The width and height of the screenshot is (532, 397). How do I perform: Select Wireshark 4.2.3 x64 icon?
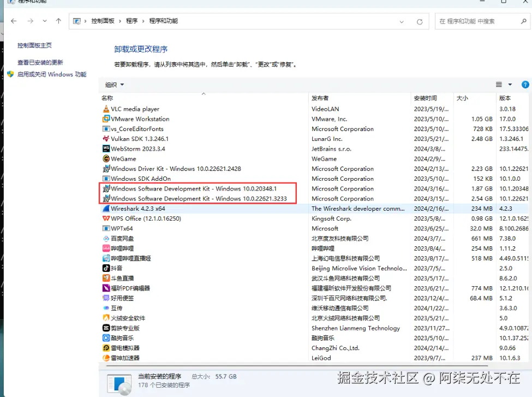click(106, 209)
